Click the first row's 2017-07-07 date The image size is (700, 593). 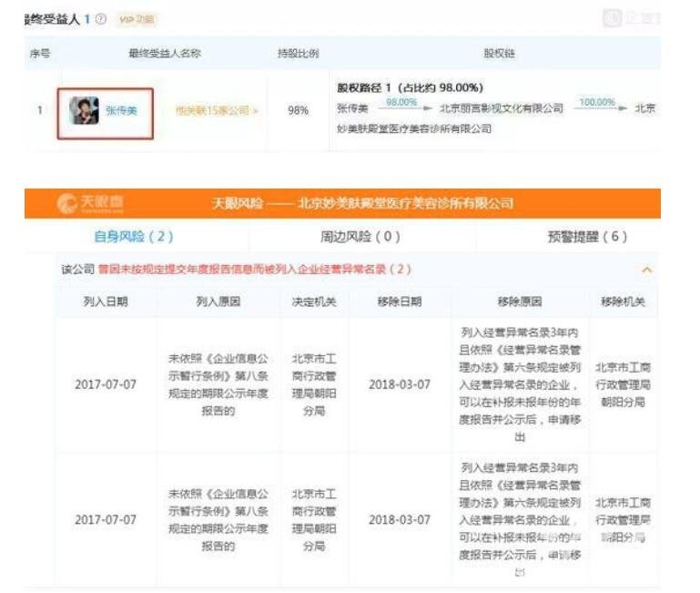click(106, 384)
